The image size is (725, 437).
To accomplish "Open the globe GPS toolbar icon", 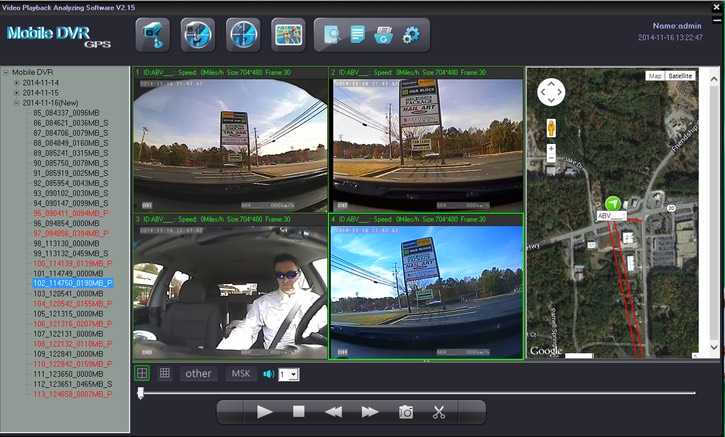I will (198, 34).
